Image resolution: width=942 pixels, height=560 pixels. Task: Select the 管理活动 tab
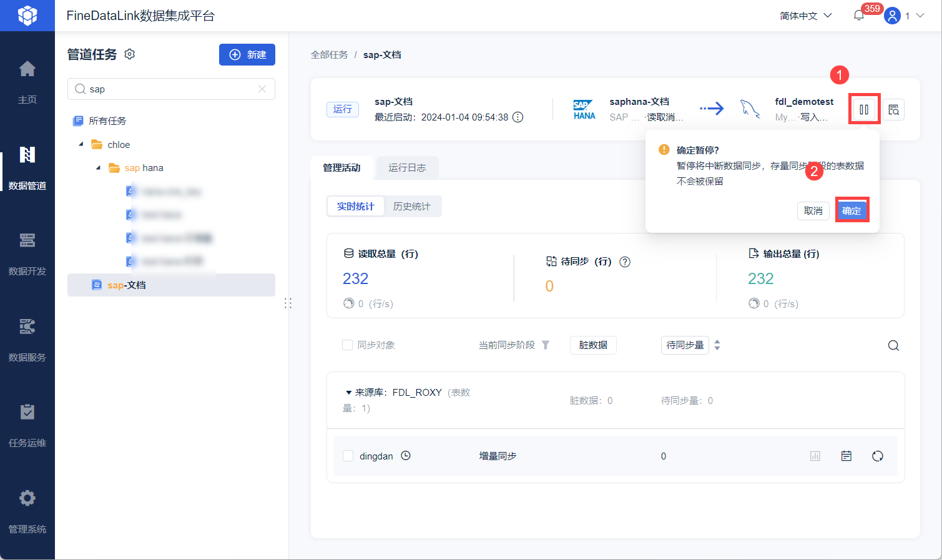tap(341, 168)
